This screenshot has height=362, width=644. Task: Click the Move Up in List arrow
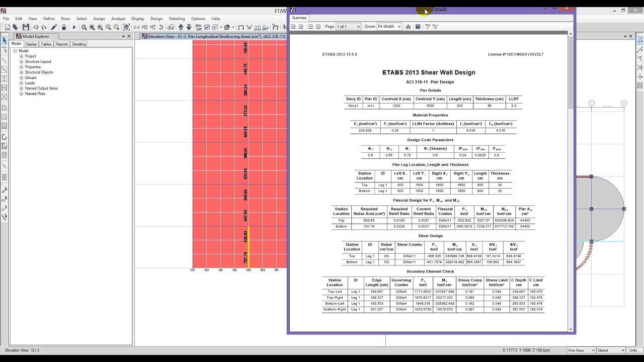click(x=181, y=27)
